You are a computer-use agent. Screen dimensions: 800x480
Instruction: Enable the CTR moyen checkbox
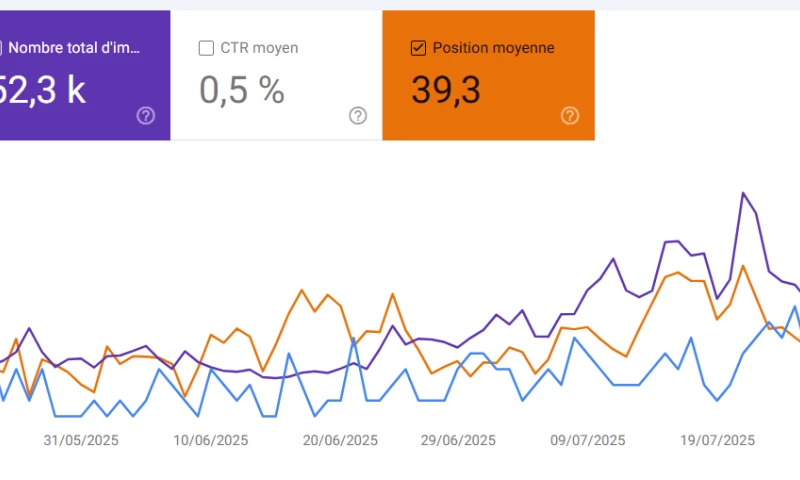(206, 48)
